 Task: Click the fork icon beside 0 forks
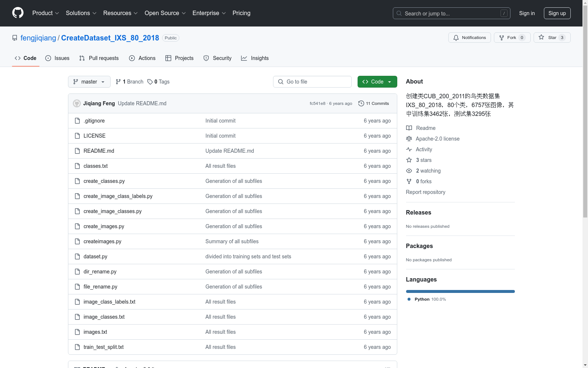[x=409, y=181]
